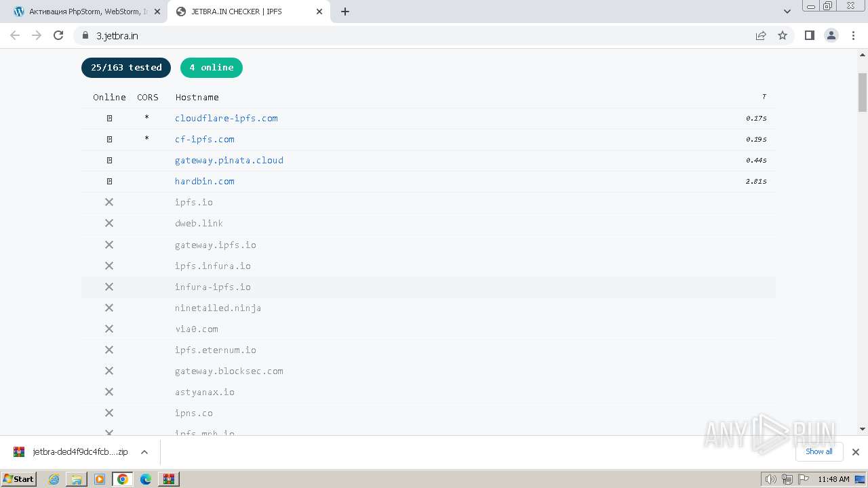Click the 2.81s response time value

click(x=756, y=181)
